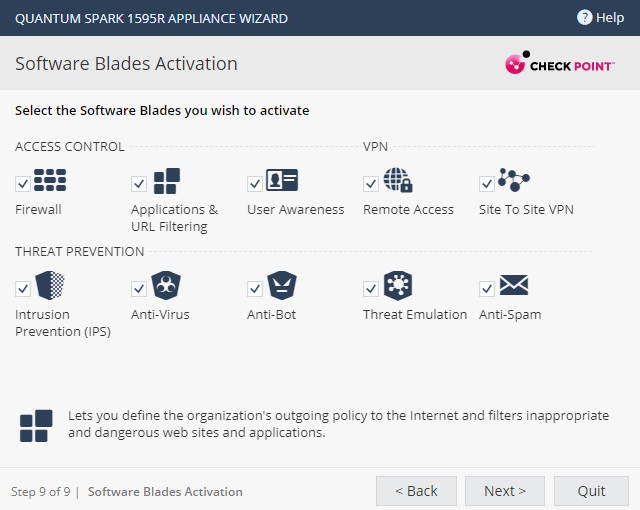
Task: Click the 'Select the Software Blades' instruction text
Action: point(162,111)
